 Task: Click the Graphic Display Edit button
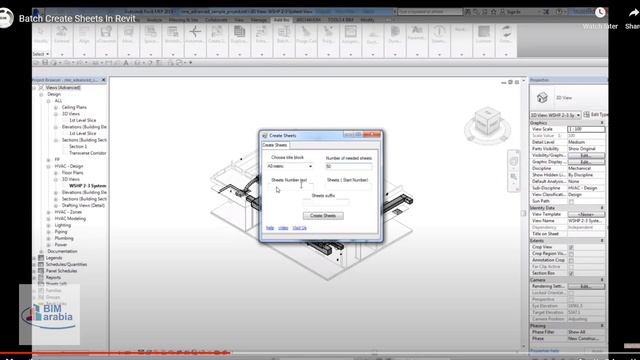[x=586, y=162]
